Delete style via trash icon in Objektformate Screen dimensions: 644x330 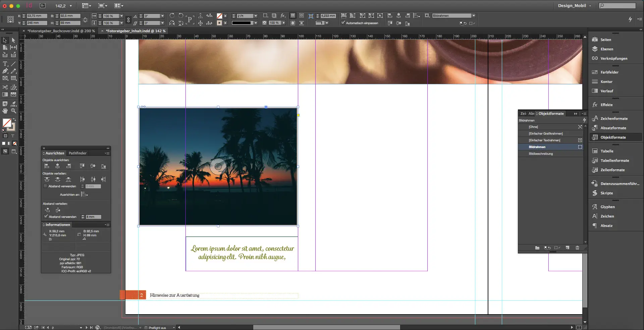click(577, 248)
